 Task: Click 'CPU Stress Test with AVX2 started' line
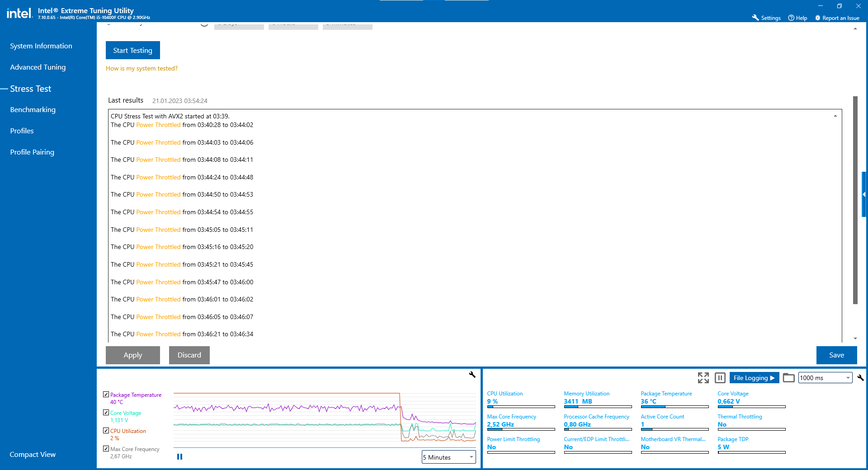pos(170,116)
